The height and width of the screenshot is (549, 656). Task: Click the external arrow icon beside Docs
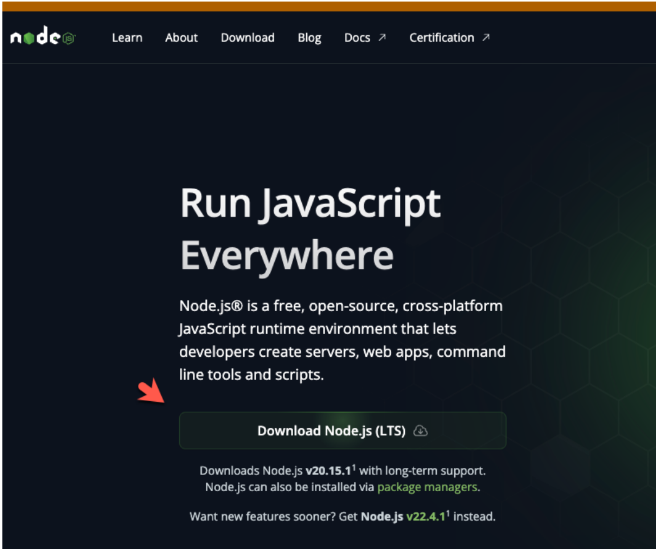point(382,38)
